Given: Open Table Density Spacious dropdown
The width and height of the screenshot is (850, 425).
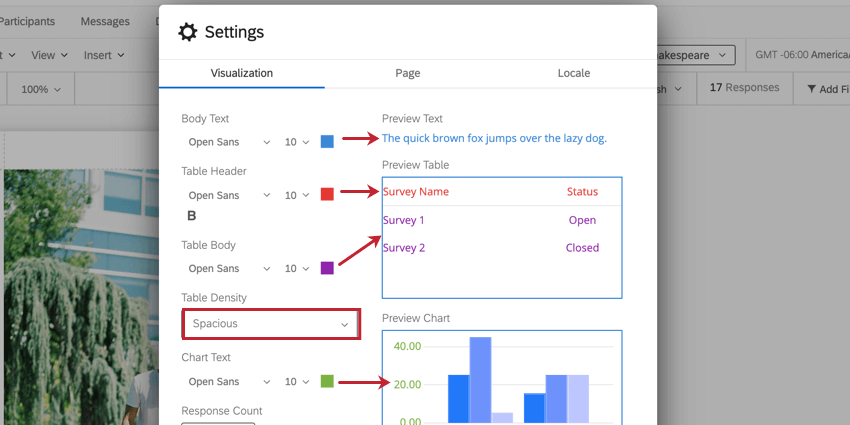Looking at the screenshot, I should pos(271,324).
